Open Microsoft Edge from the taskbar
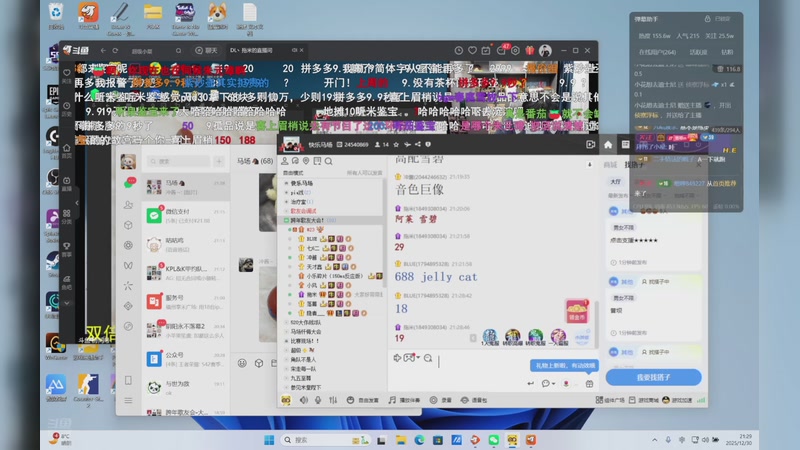 (x=419, y=440)
